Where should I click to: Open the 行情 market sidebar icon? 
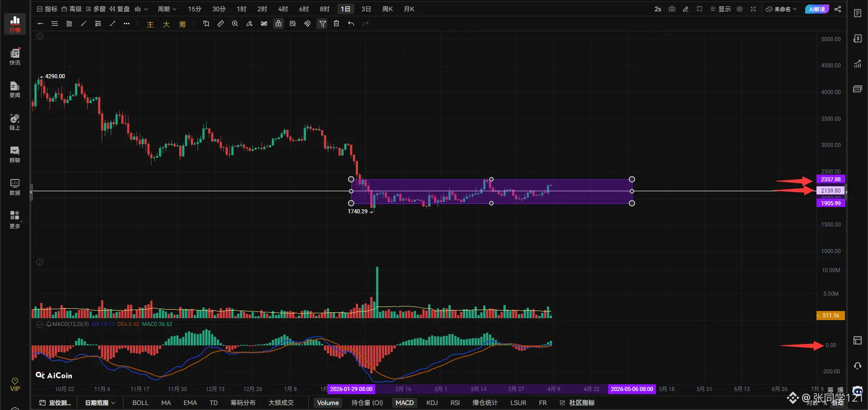[x=15, y=24]
